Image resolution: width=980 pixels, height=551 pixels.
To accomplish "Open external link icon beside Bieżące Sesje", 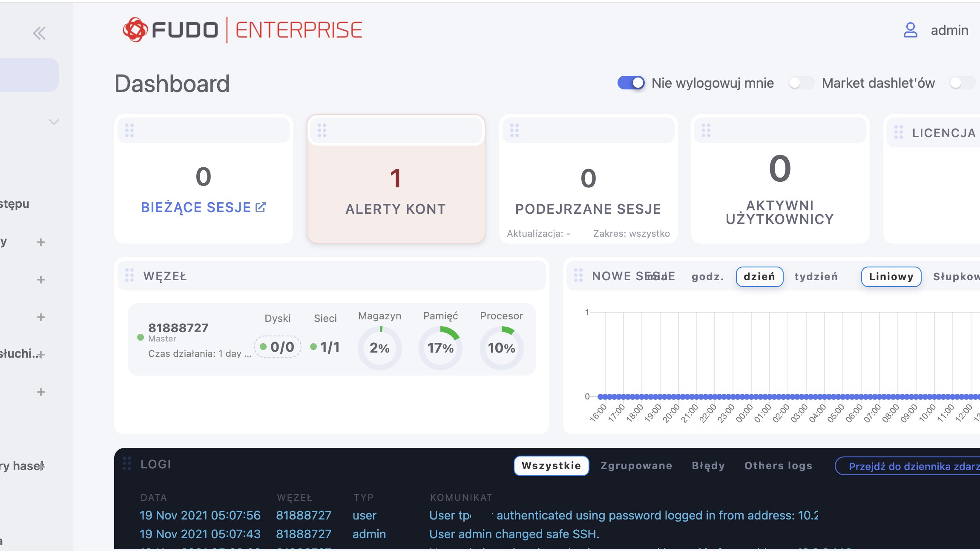I will (261, 207).
